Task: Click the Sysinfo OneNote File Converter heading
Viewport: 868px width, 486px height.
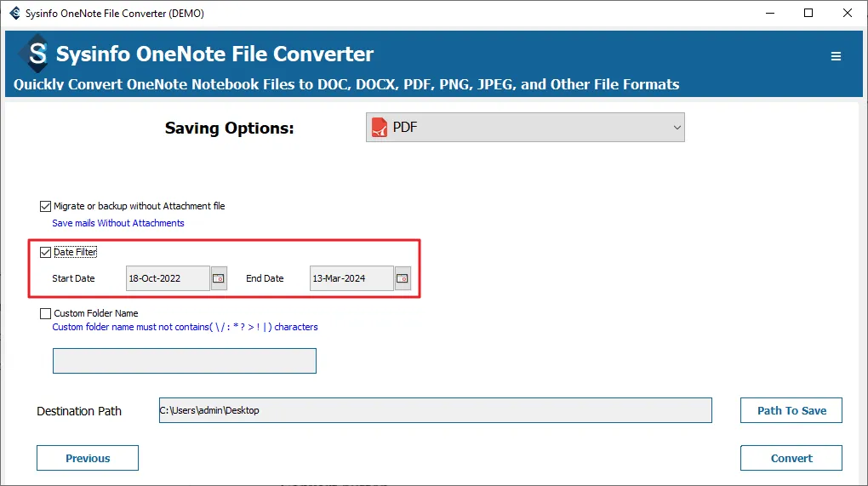Action: 214,54
